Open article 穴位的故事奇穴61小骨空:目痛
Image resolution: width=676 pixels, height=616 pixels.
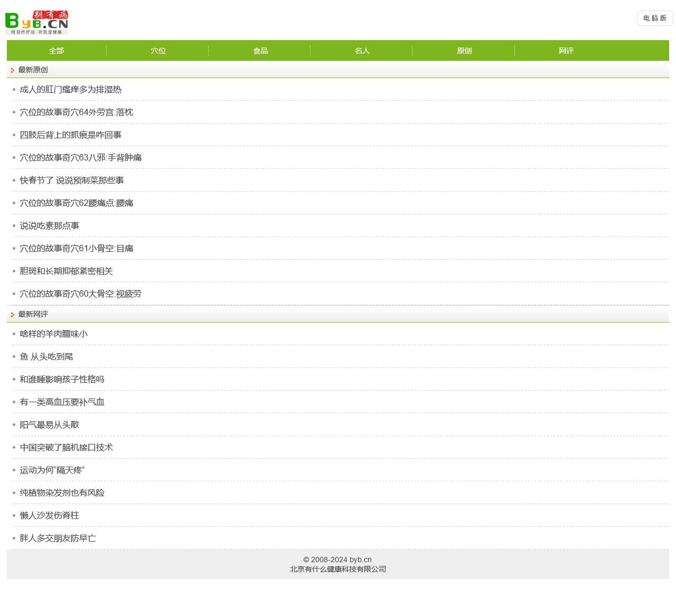tap(77, 249)
